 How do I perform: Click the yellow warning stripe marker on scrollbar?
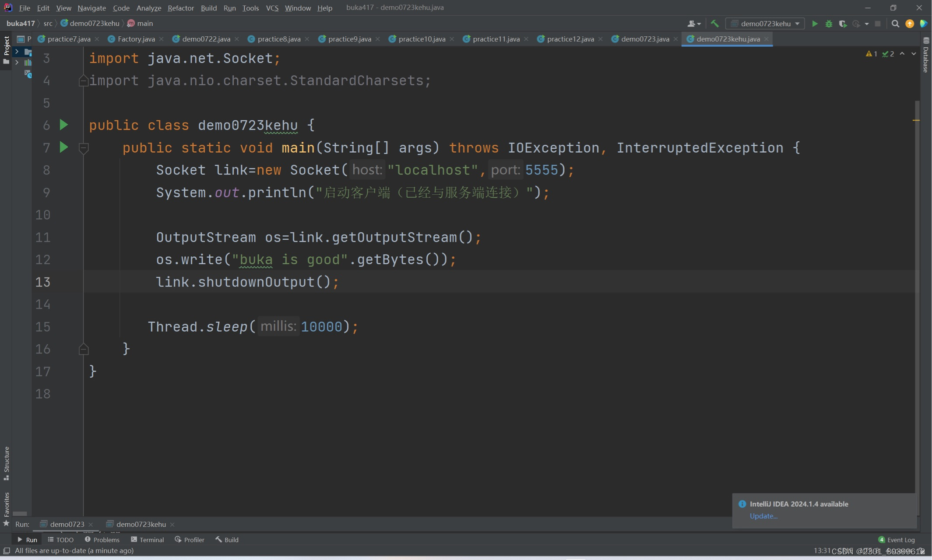916,120
